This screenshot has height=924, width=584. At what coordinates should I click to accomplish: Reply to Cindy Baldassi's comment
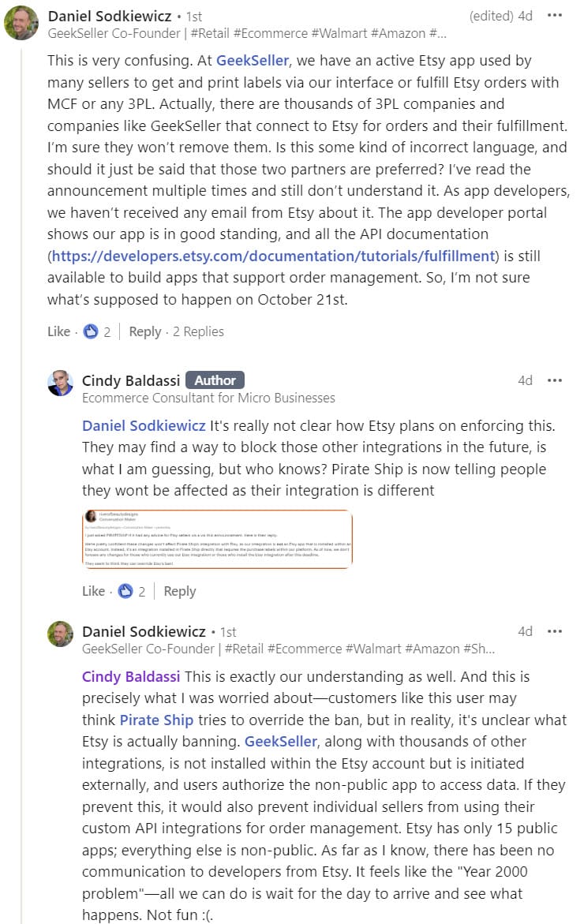179,591
